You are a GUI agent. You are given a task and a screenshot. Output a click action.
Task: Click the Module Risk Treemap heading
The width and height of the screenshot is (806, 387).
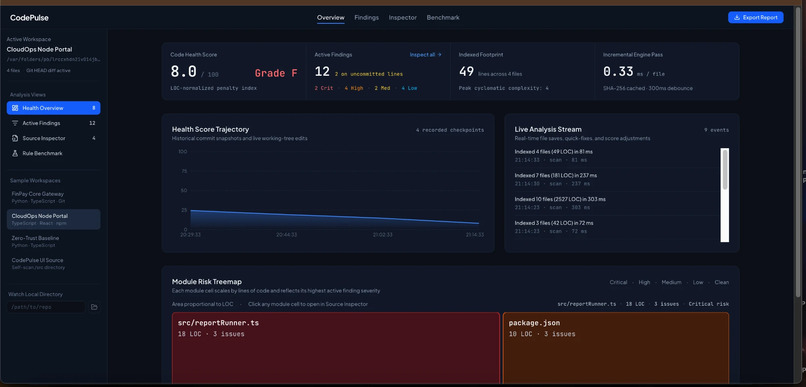[207, 282]
